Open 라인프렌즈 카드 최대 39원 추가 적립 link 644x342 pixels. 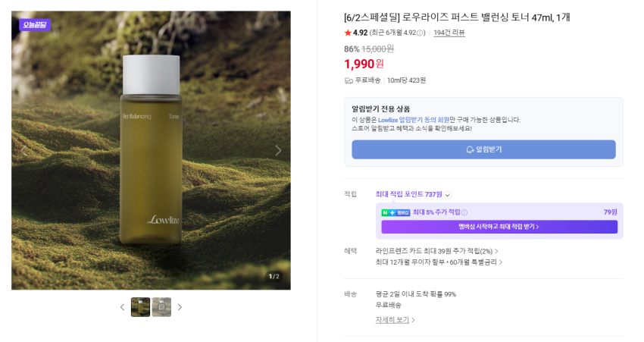(436, 251)
